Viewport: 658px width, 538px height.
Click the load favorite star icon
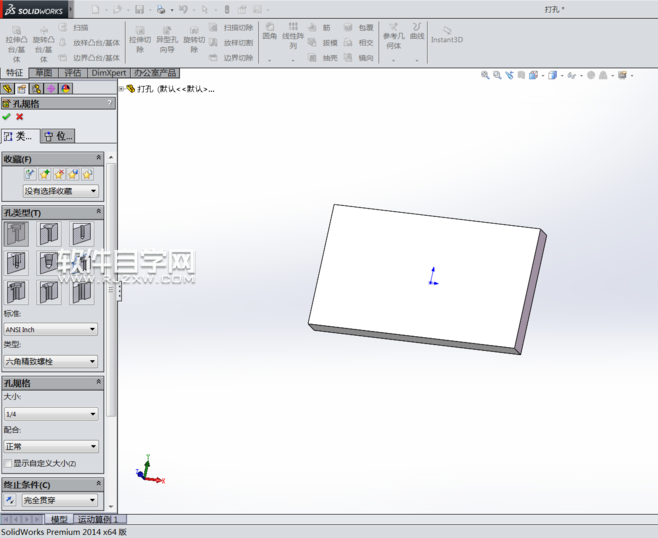(x=87, y=174)
